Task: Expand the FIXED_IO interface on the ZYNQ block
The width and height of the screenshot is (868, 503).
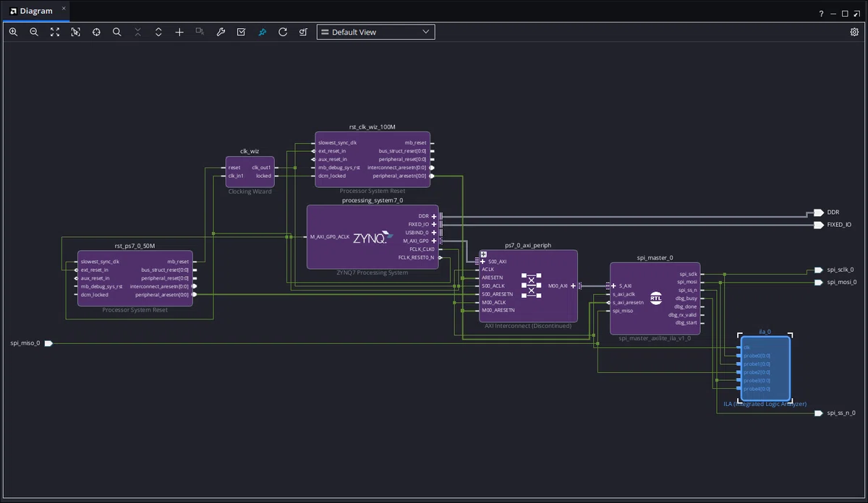Action: tap(434, 225)
